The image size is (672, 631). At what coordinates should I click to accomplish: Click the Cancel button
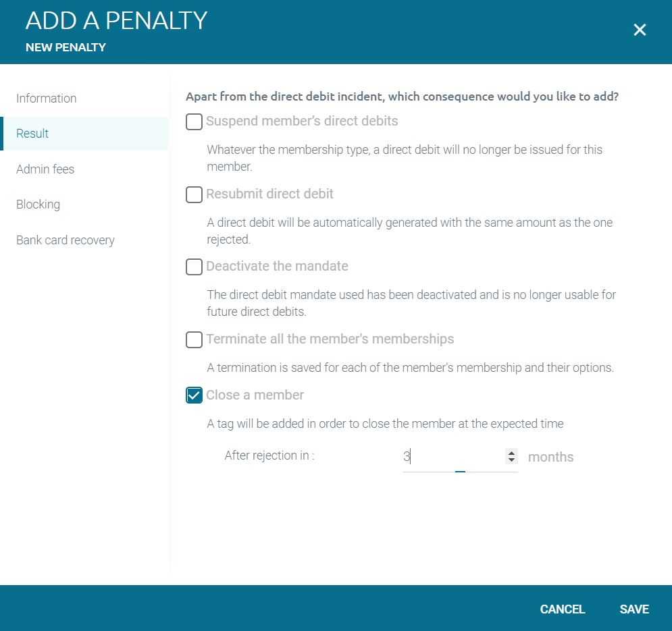tap(563, 609)
